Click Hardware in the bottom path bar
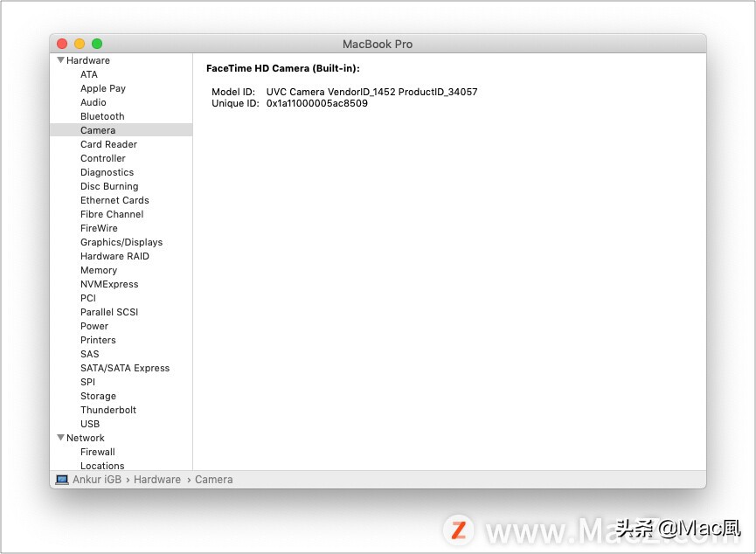Viewport: 756px width, 554px height. pos(157,480)
